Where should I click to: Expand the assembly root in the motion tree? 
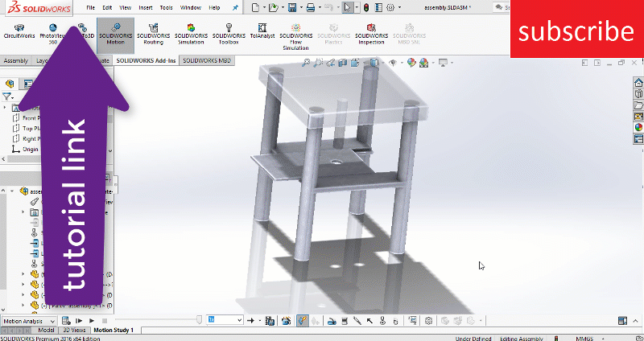tap(13, 191)
